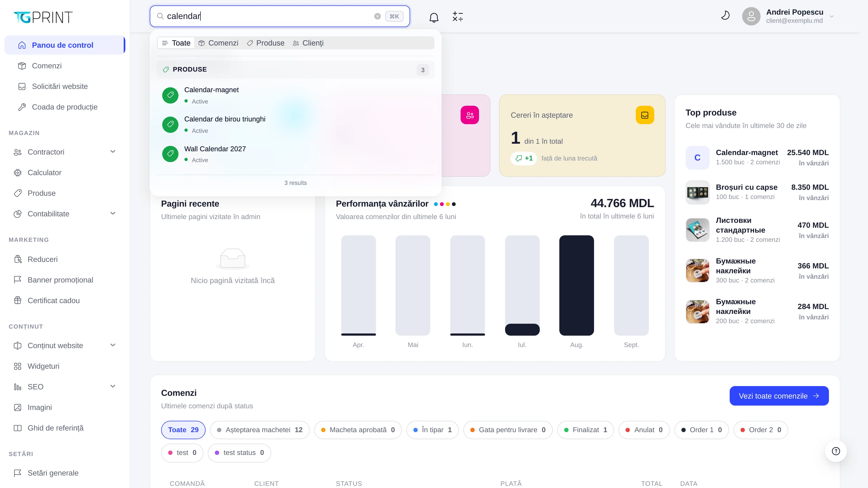Click the Calculator gear icon in sidebar
Screen dimensions: 868x488
(x=18, y=173)
